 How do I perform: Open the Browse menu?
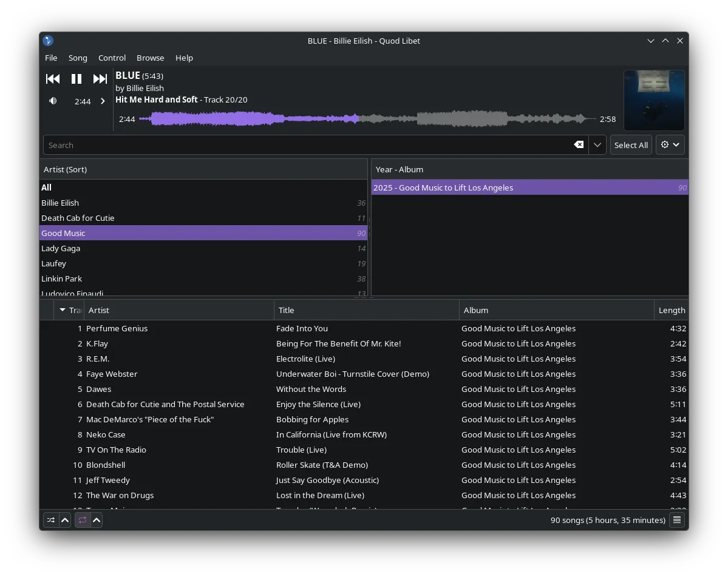point(150,58)
